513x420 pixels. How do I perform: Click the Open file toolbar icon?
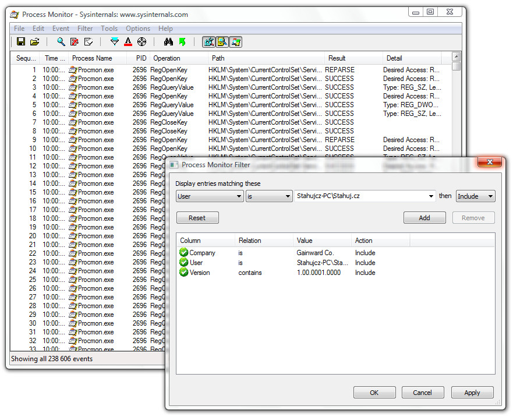point(35,41)
